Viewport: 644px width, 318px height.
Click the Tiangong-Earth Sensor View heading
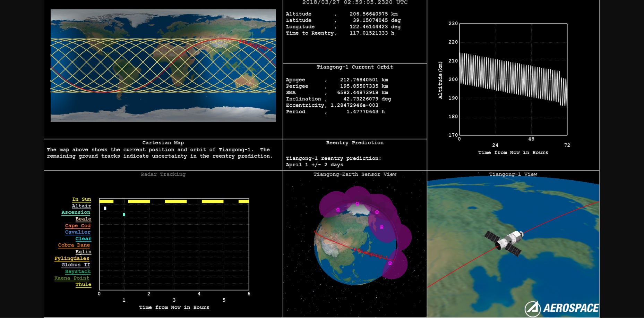pyautogui.click(x=355, y=174)
